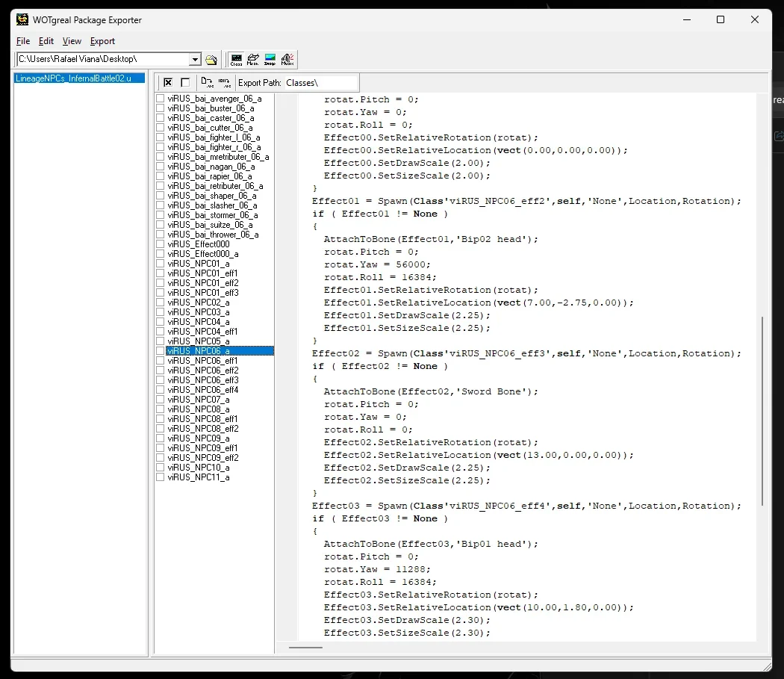
Task: Open the Edit menu
Action: coord(46,41)
